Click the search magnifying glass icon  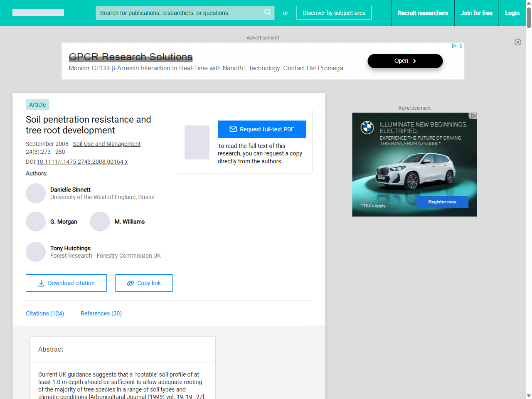pos(268,12)
